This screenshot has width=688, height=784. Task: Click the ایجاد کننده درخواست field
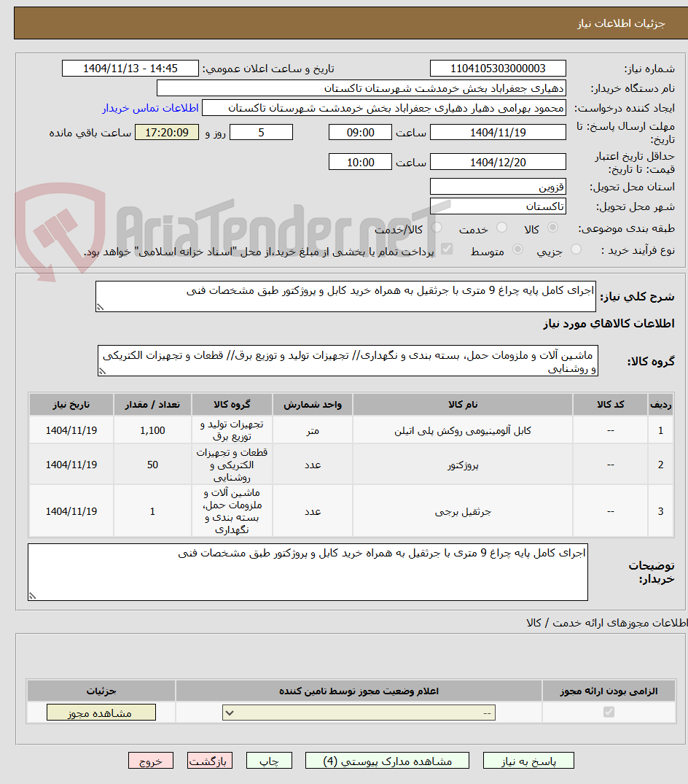coord(384,108)
